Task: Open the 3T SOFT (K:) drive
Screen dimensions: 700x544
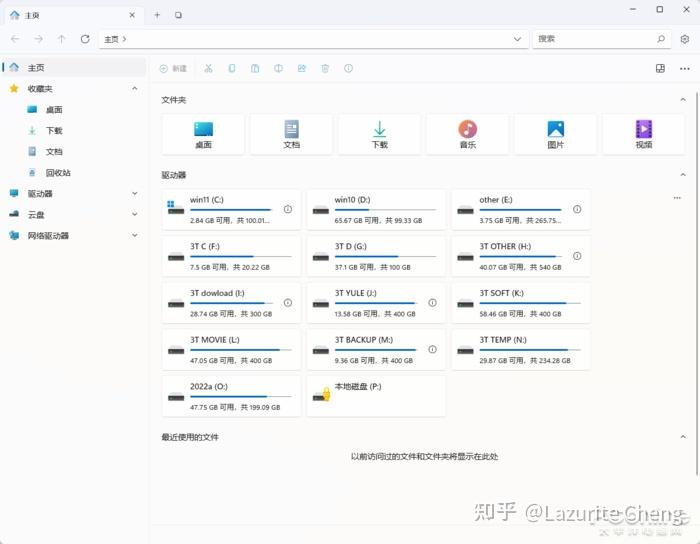Action: pyautogui.click(x=521, y=303)
